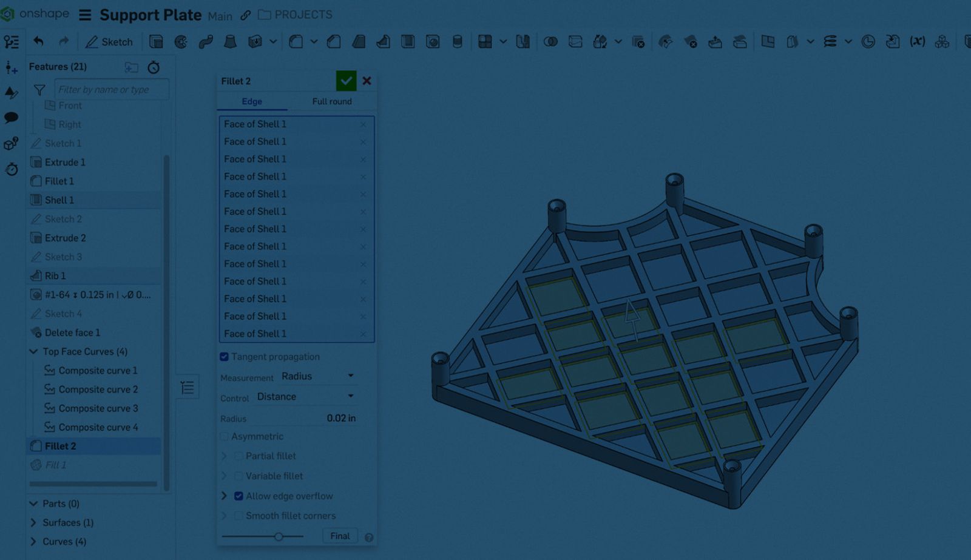
Task: Open the variable (x) tool
Action: 917,42
